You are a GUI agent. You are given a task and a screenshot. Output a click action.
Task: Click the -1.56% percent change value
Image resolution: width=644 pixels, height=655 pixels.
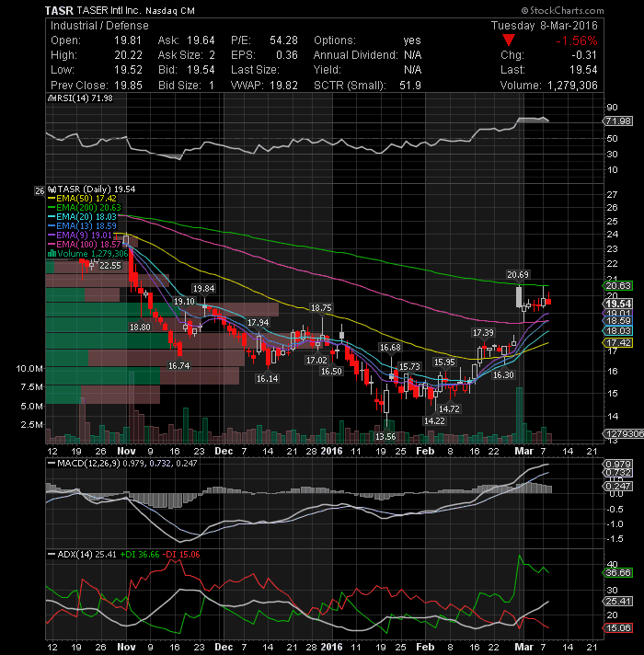pyautogui.click(x=577, y=40)
